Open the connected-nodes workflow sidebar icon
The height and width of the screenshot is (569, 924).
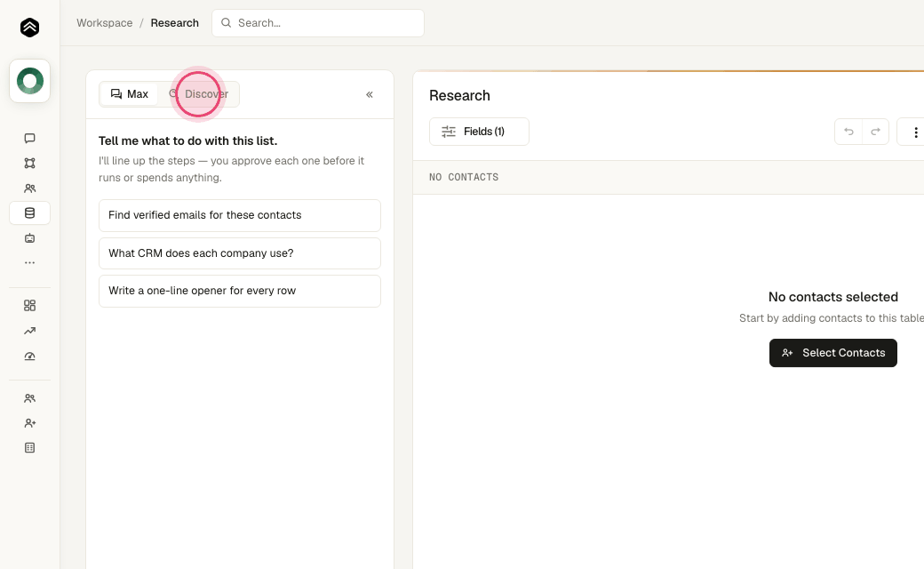coord(29,164)
